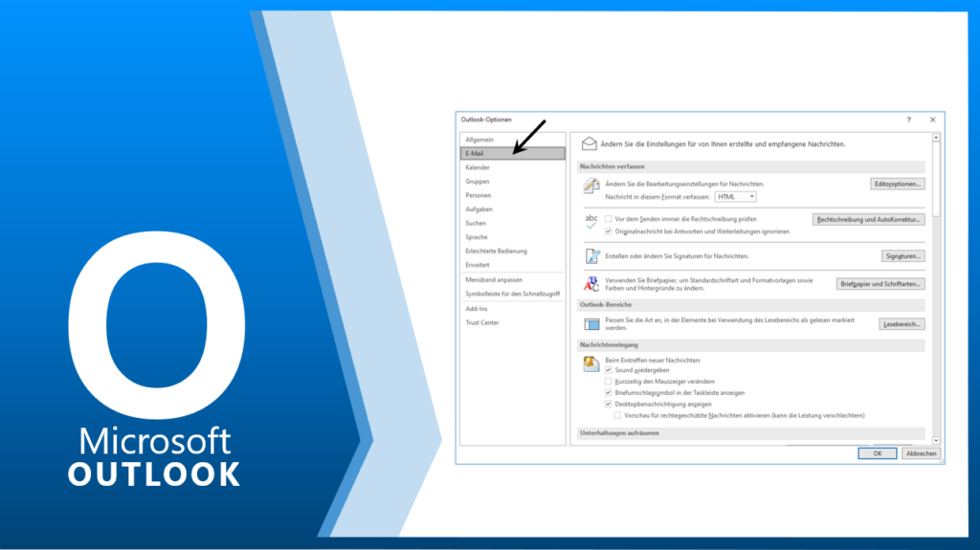Click the vertical scrollbar thumb
The image size is (980, 550).
coord(936,179)
